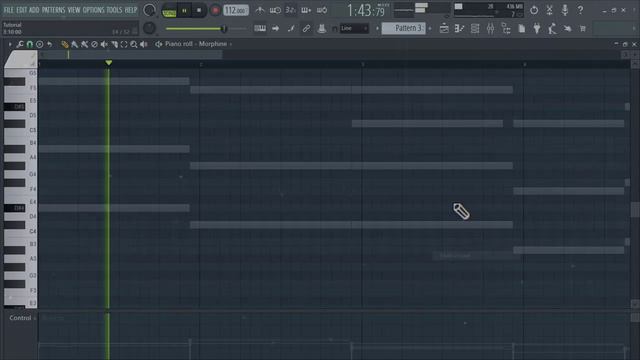Select the Zoom magnifier tool
Viewport: 640px width, 360px height.
click(x=134, y=44)
